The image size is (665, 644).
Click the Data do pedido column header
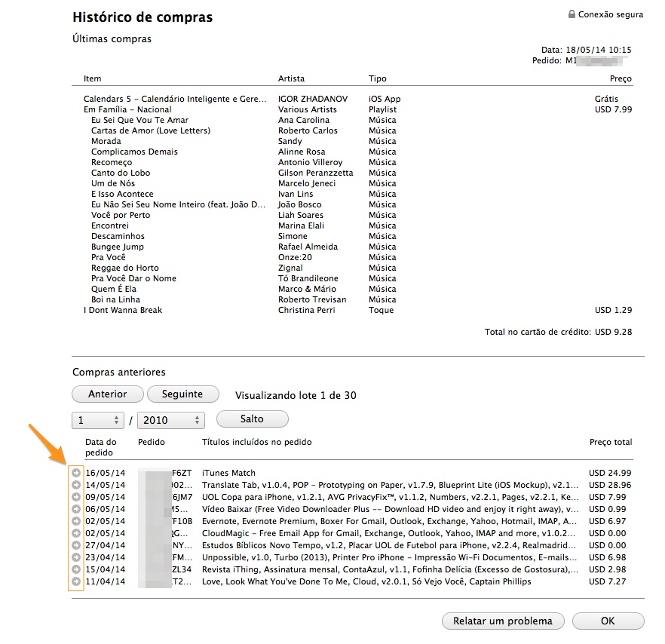coord(101,447)
